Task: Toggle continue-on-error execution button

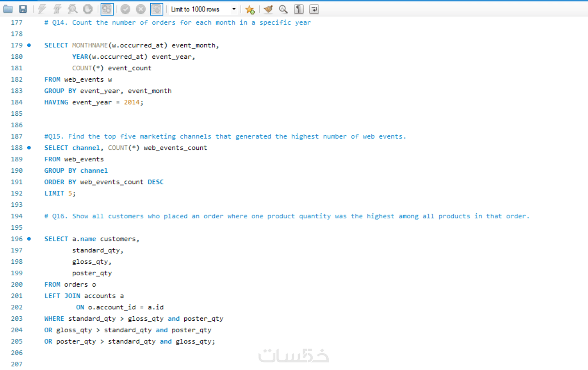Action: point(107,9)
